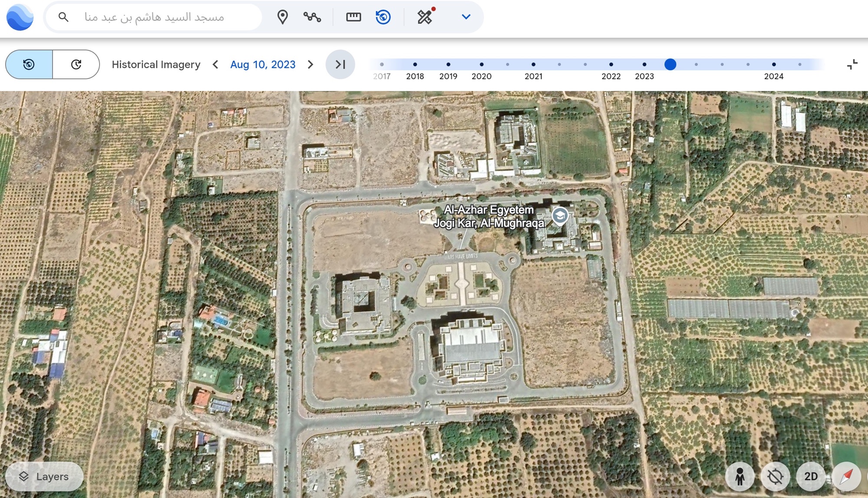This screenshot has height=498, width=868.
Task: Click the search magnifier icon
Action: pyautogui.click(x=63, y=17)
